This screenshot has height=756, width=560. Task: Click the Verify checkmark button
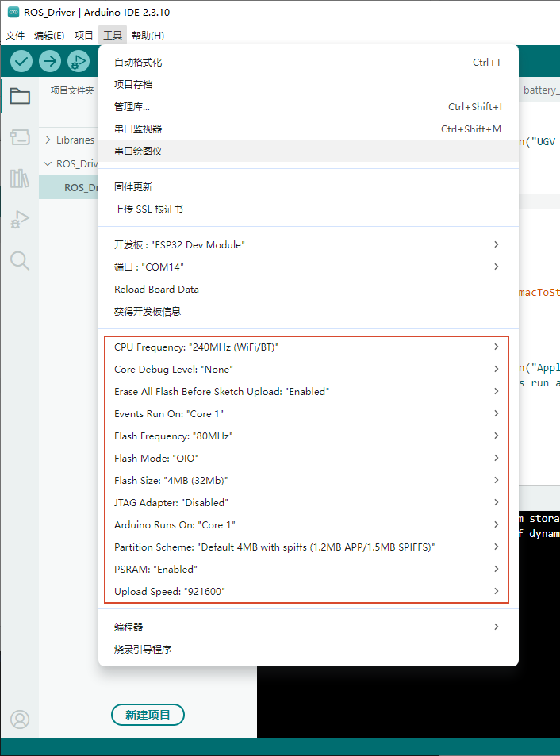tap(21, 61)
